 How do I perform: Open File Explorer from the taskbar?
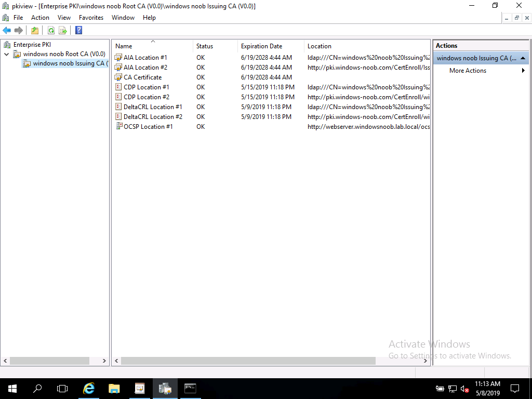[114, 389]
